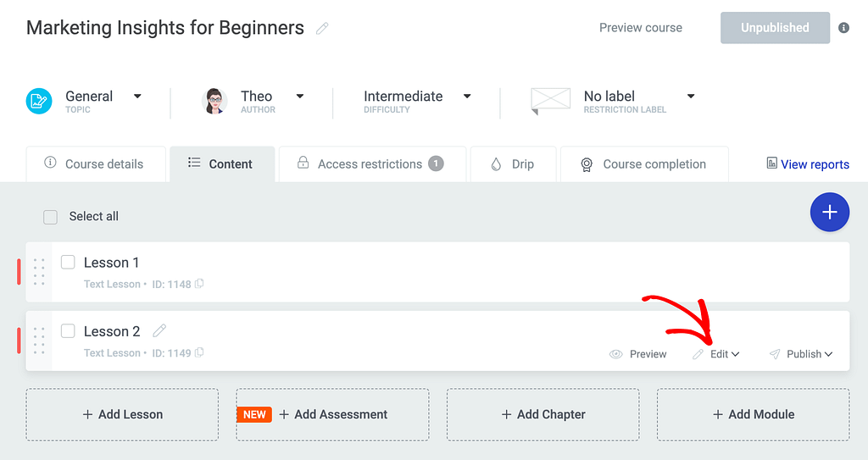Expand the Publish dropdown for Lesson 2

802,354
